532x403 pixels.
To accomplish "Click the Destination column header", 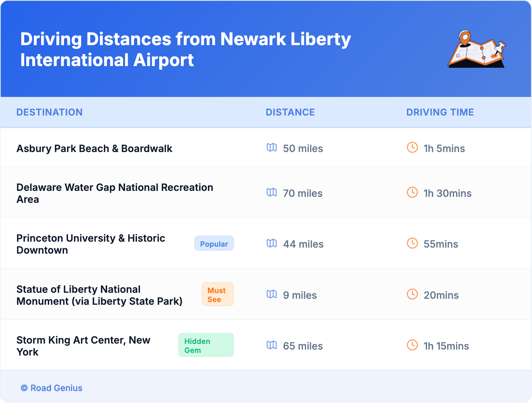I will click(x=49, y=112).
